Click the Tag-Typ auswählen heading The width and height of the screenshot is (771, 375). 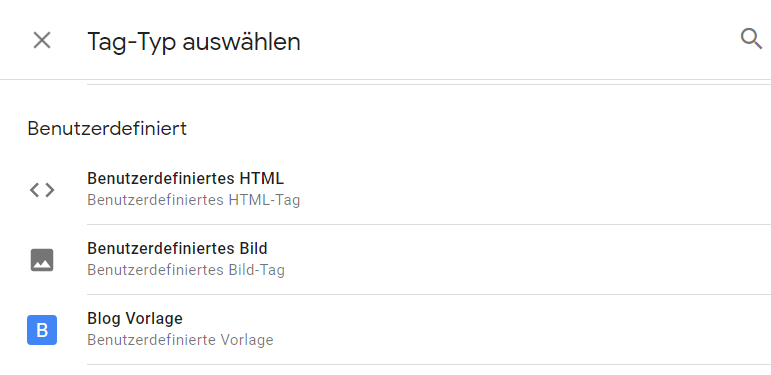pos(194,42)
